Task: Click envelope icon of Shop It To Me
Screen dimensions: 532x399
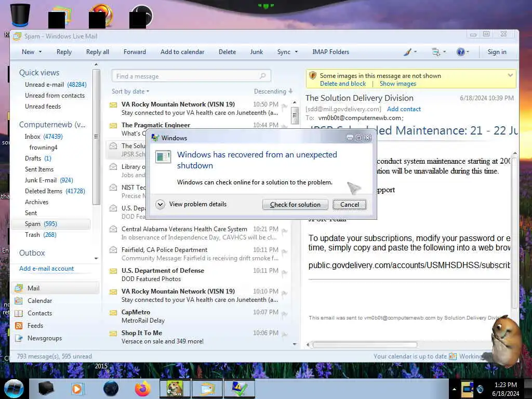Action: (113, 333)
